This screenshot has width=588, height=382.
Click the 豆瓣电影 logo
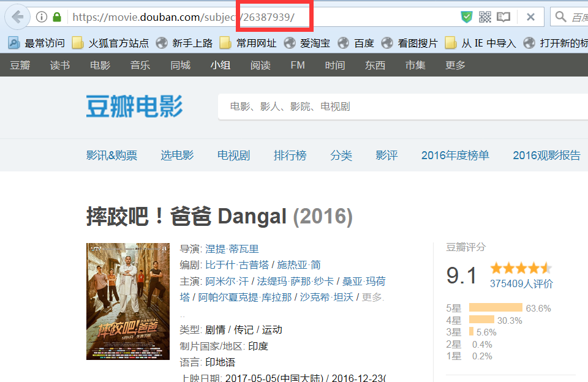click(x=134, y=106)
